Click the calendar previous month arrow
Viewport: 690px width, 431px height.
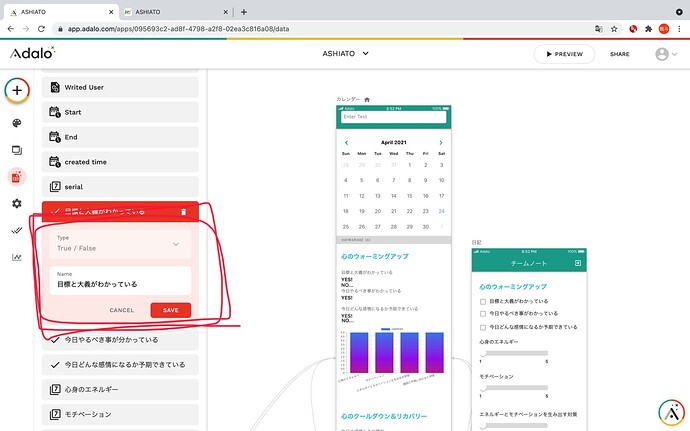346,143
